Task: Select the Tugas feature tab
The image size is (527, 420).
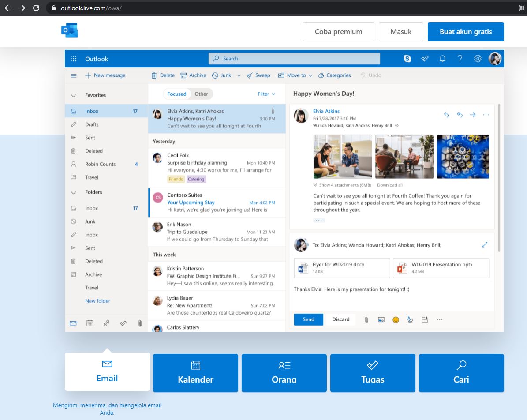Action: pos(373,373)
